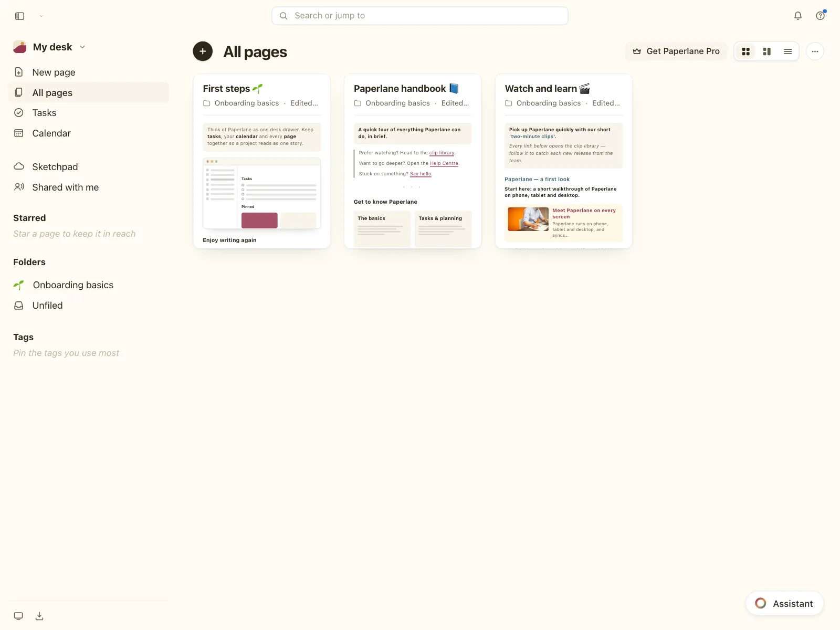Click the round plus button beside All pages
840x630 pixels.
coord(203,51)
